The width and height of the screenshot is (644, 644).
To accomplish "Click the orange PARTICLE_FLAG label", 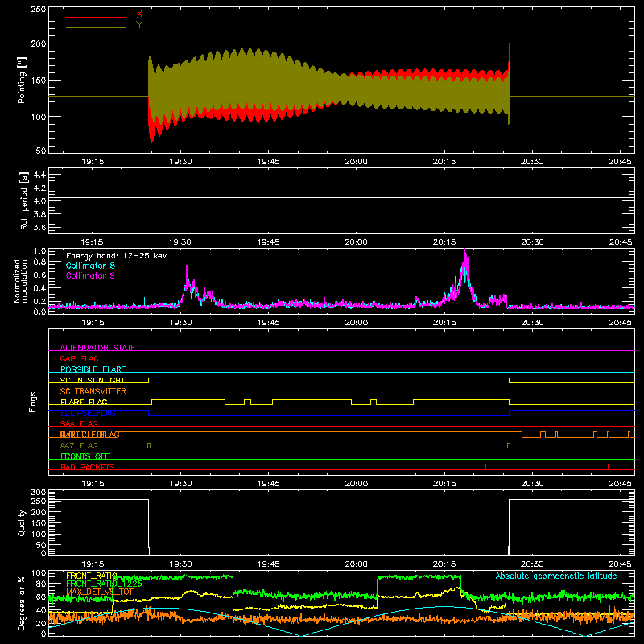I will pyautogui.click(x=89, y=435).
